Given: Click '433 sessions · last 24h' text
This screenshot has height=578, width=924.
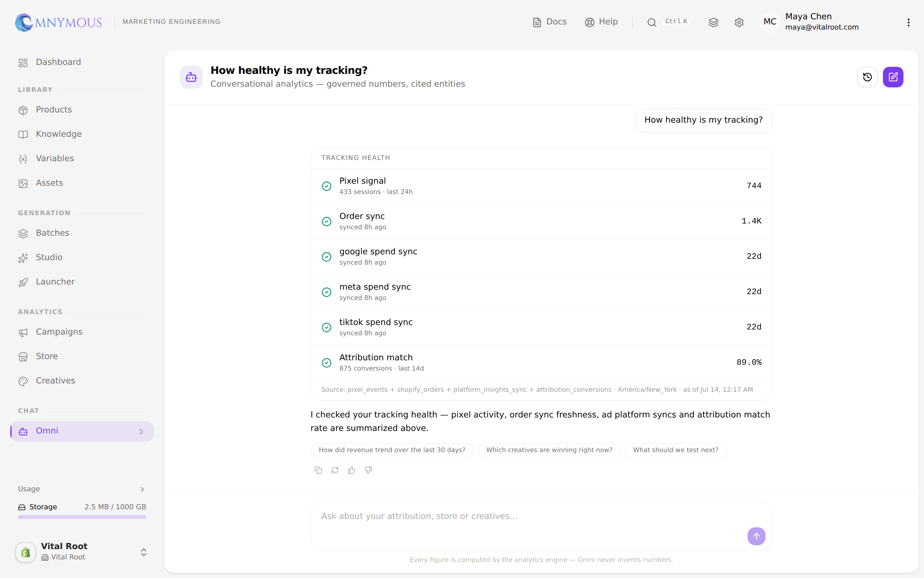Looking at the screenshot, I should [376, 192].
